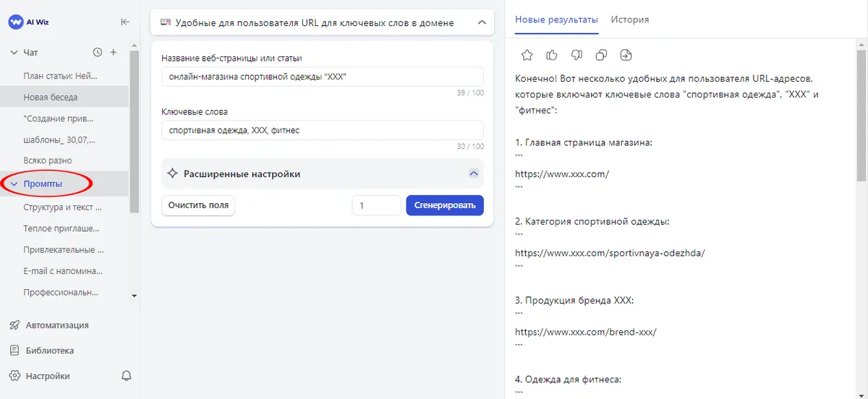This screenshot has width=868, height=399.
Task: Switch to Новые результаты tab
Action: (x=557, y=20)
